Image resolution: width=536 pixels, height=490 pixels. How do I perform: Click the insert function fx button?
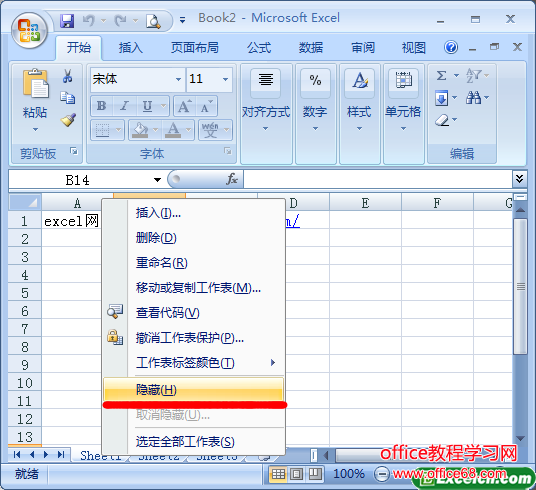pos(232,179)
